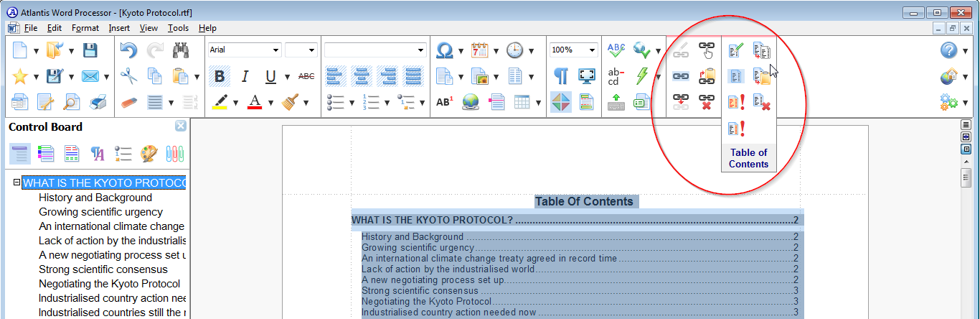Open Find with the binoculars icon
Screen dimensions: 980x319
180,50
